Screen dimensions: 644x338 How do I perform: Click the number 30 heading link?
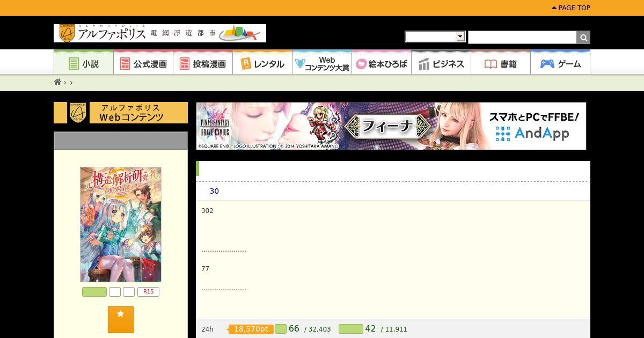tap(214, 191)
